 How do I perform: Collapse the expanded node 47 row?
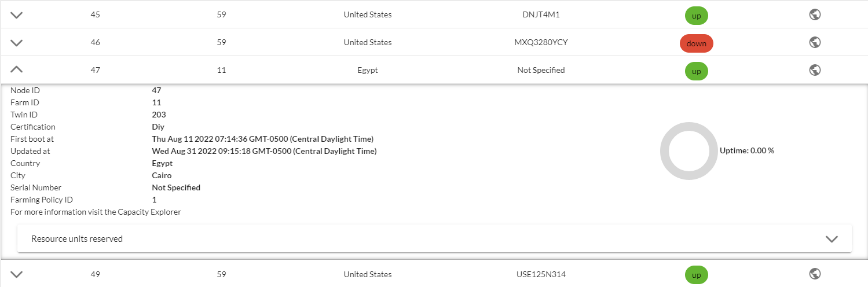[17, 70]
